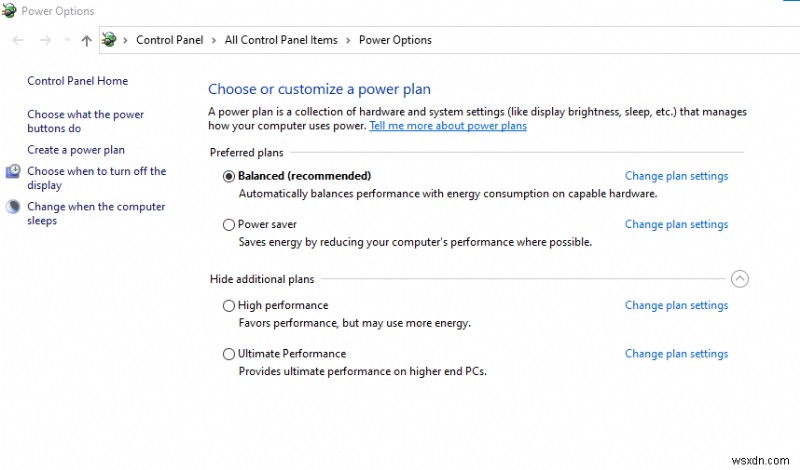The height and width of the screenshot is (470, 800).
Task: Click the forward navigation arrow
Action: point(44,40)
